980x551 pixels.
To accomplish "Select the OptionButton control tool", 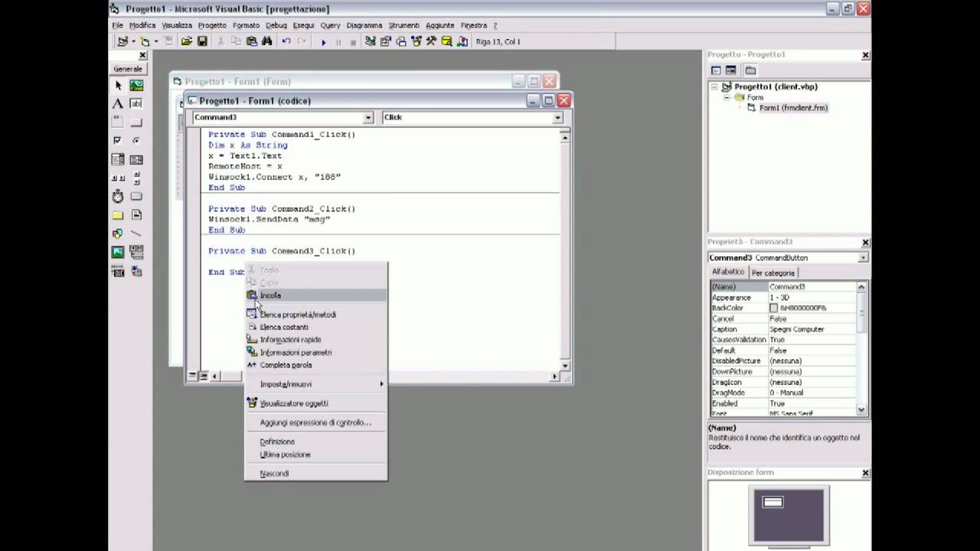I will [136, 141].
